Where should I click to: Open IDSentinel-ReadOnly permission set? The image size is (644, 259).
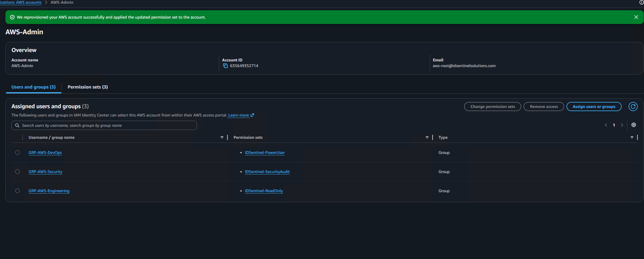click(x=264, y=191)
